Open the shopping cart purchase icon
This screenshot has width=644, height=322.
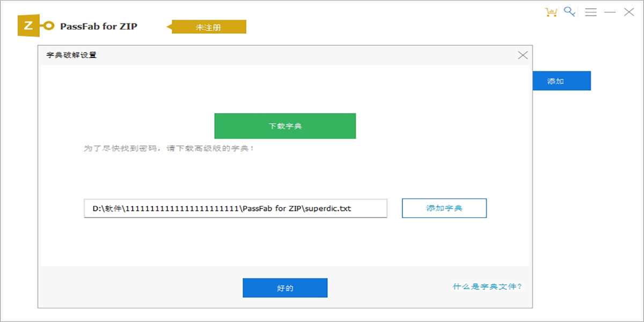pos(551,12)
